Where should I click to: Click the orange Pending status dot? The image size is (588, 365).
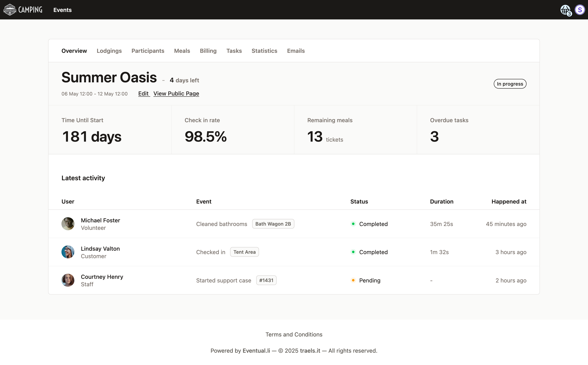click(353, 280)
